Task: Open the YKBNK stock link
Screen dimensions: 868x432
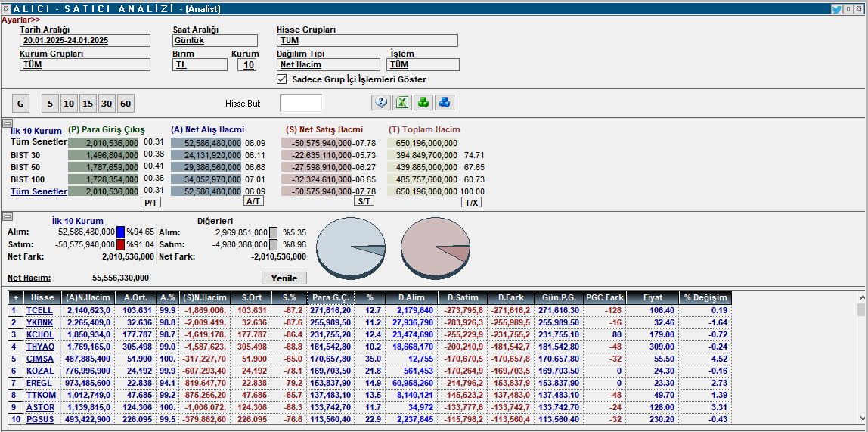Action: coord(40,322)
